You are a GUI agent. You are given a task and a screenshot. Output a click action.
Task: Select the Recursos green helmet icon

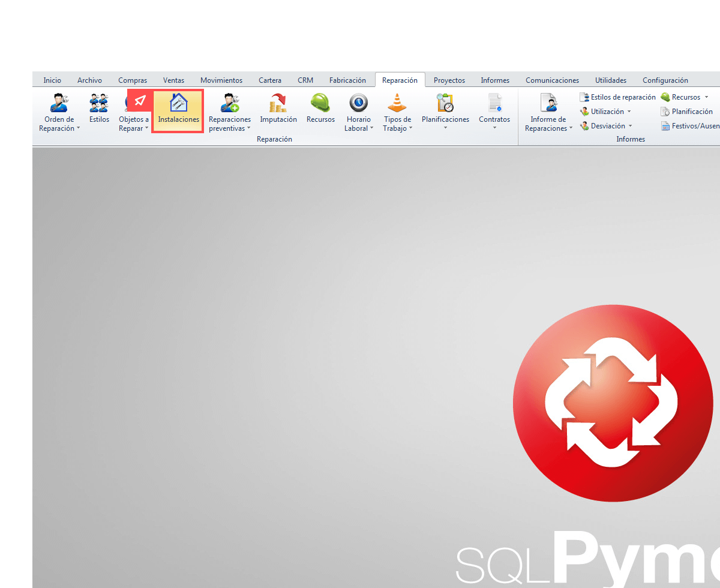click(x=320, y=104)
